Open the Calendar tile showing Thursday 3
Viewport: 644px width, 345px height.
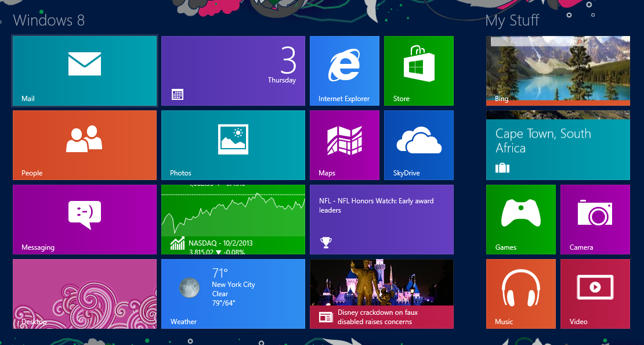pyautogui.click(x=233, y=71)
